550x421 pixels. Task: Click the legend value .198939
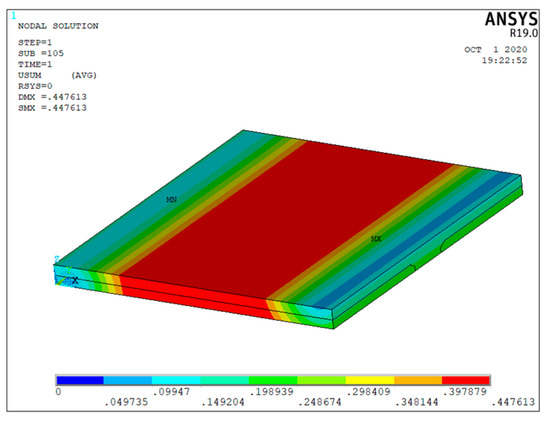[x=271, y=391]
